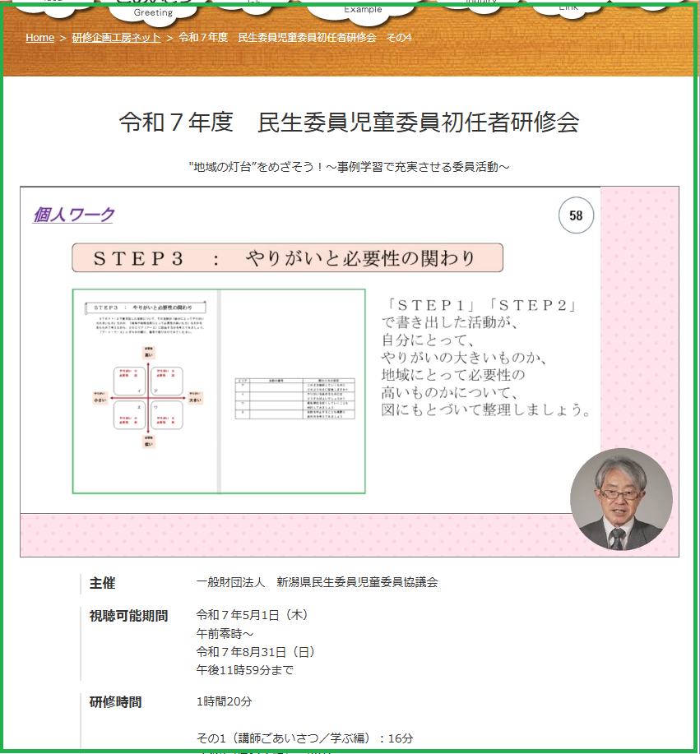The image size is (700, 754).
Task: Open the Home breadcrumb link
Action: (40, 38)
